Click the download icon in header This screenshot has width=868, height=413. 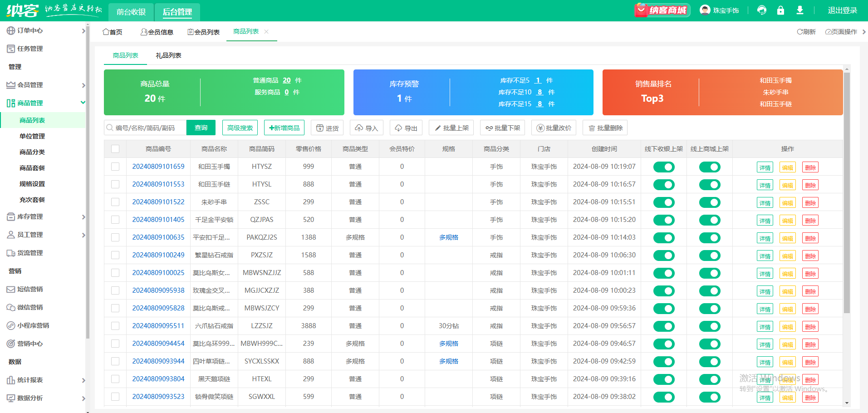point(800,10)
